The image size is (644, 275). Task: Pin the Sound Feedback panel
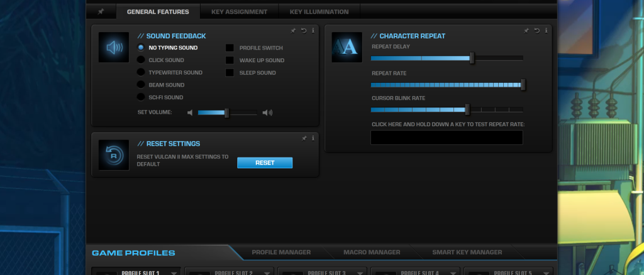293,31
